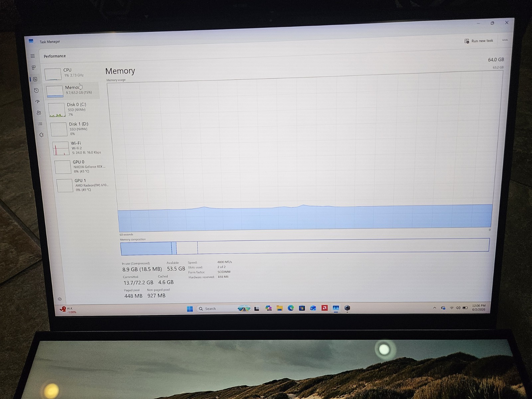The height and width of the screenshot is (399, 532).
Task: Expand the hidden system tray icons chevron
Action: pyautogui.click(x=434, y=308)
